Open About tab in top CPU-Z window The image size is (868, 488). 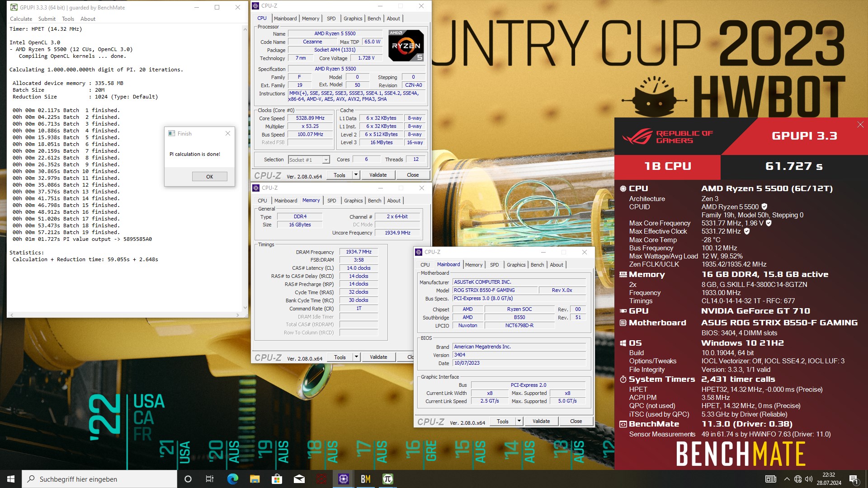tap(393, 19)
